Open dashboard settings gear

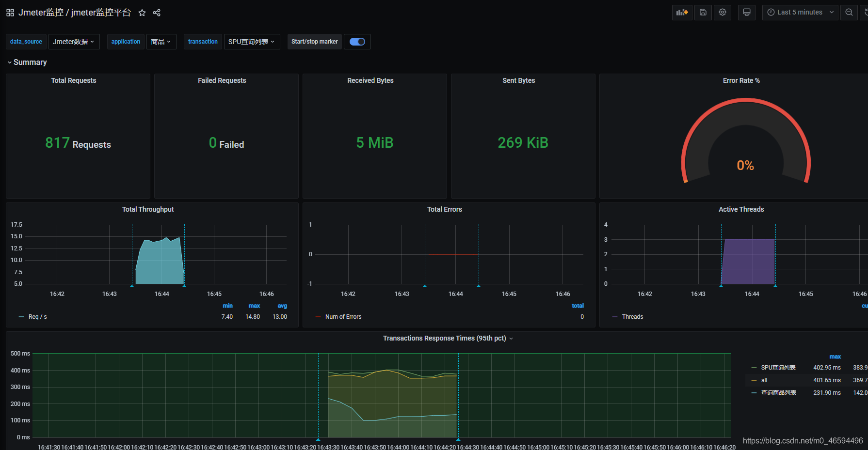point(723,13)
